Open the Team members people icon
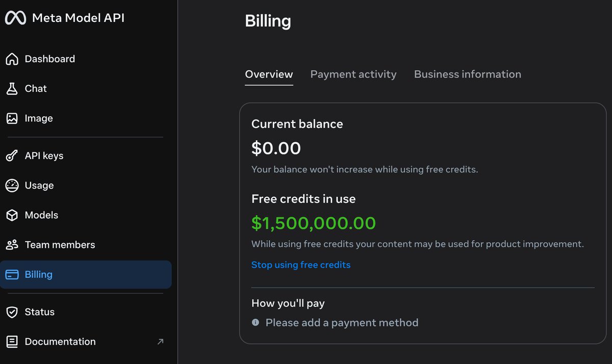The image size is (612, 364). click(x=12, y=245)
